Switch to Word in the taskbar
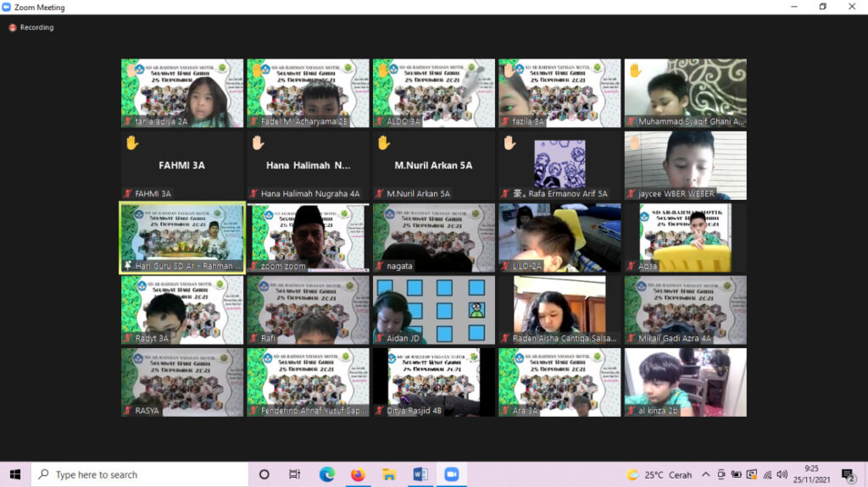868x487 pixels. (420, 474)
